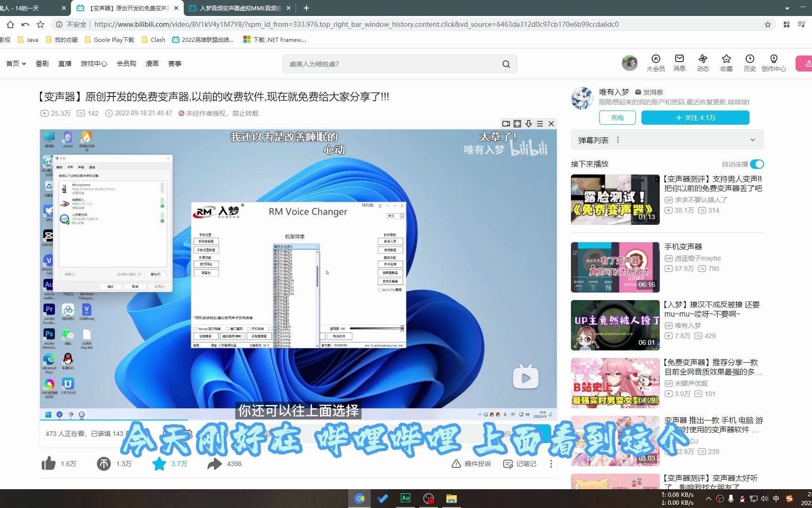Open recommended video 露脸测试 thumbnail
The height and width of the screenshot is (508, 812).
[x=615, y=199]
